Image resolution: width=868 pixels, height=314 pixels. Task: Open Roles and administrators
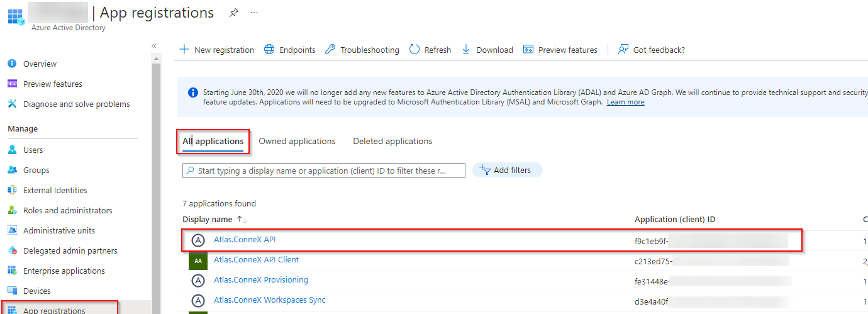[68, 210]
